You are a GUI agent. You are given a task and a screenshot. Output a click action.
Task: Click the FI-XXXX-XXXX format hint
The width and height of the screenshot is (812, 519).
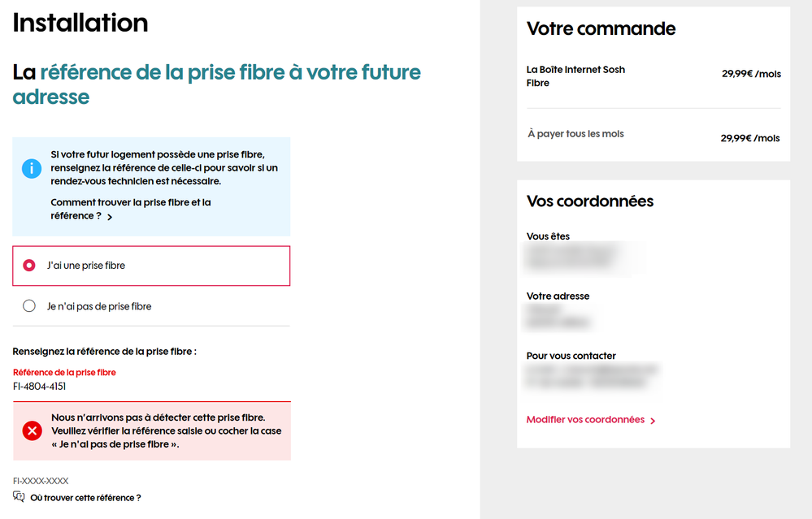tap(41, 481)
